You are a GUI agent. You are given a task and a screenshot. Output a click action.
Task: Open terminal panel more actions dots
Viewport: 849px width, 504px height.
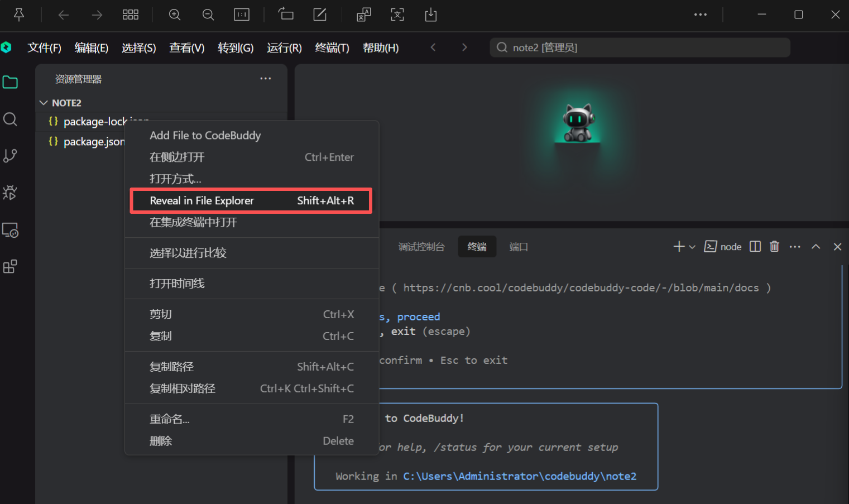(x=795, y=247)
